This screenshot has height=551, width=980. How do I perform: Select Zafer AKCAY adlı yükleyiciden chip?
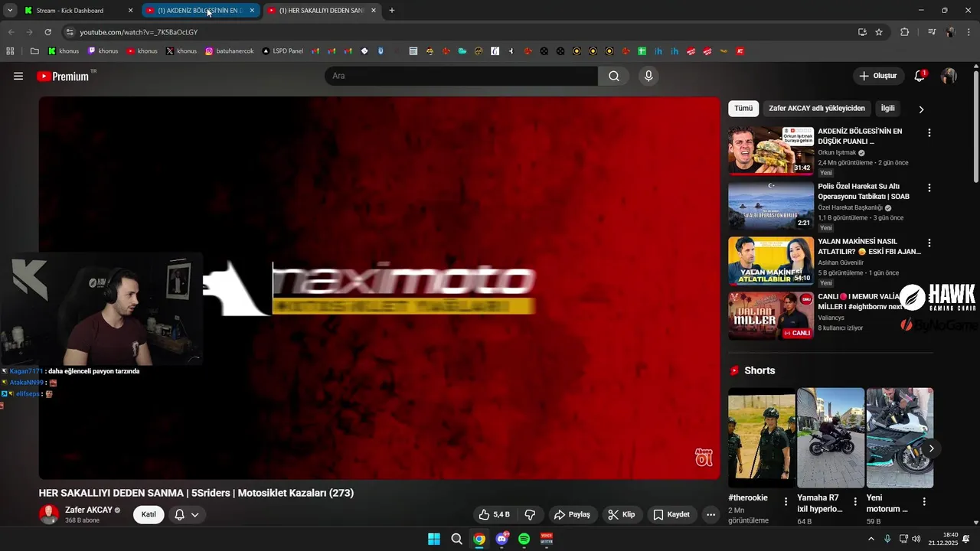tap(817, 109)
